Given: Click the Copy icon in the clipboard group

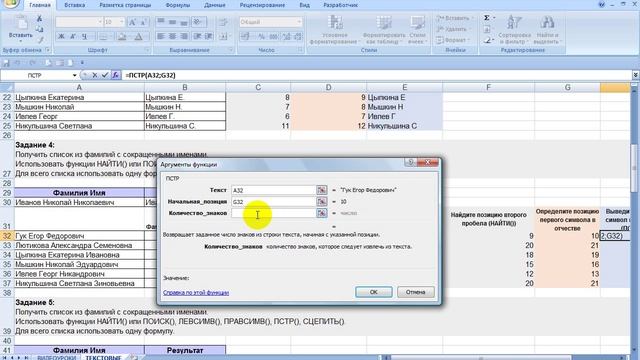Looking at the screenshot, I should [39, 29].
